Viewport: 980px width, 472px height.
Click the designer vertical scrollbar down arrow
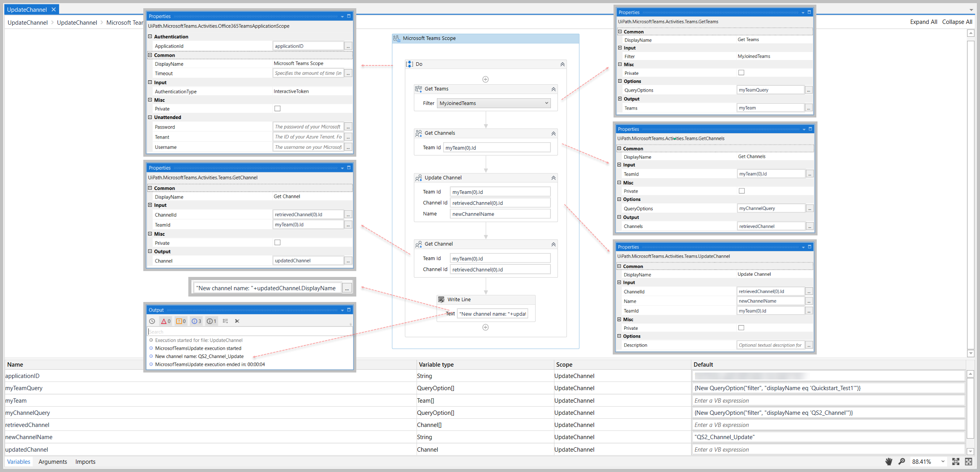coord(971,354)
